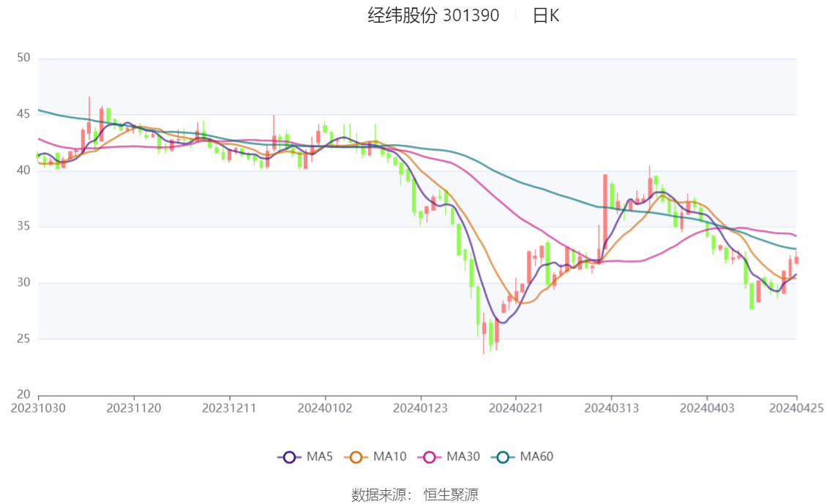Hide the MA60 line via its label
Viewport: 830px width, 504px height.
pyautogui.click(x=536, y=456)
